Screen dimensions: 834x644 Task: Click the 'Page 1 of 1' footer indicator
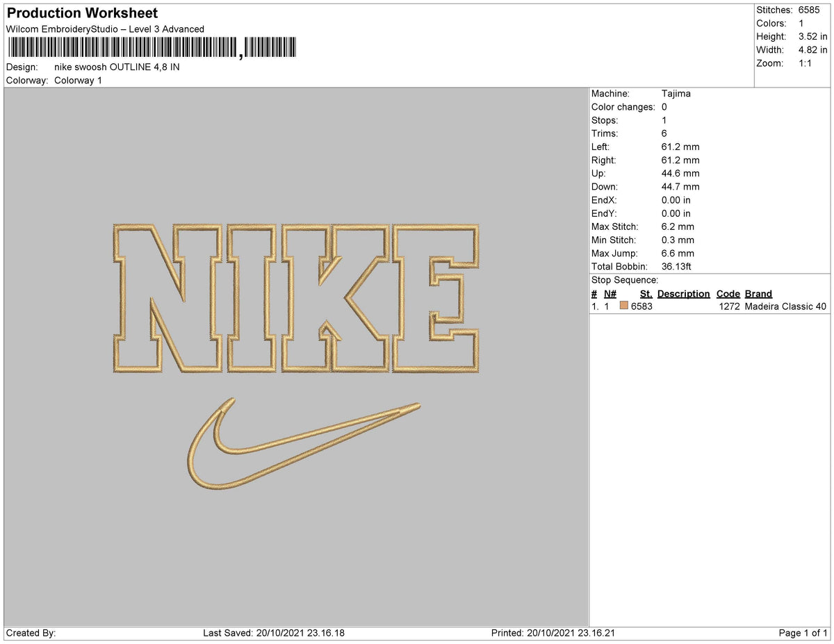click(803, 633)
